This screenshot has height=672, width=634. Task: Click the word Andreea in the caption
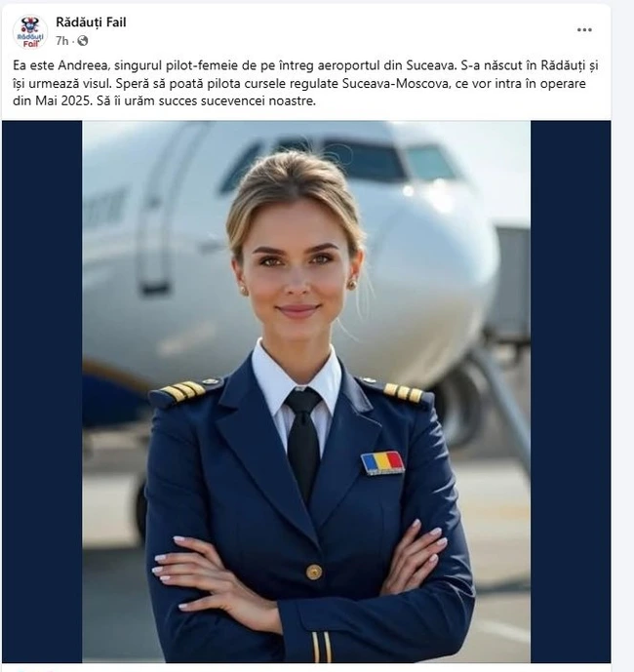pos(84,65)
